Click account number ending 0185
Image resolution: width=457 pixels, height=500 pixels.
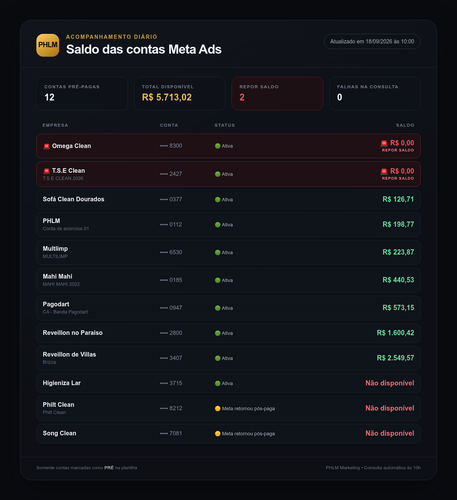pos(171,280)
